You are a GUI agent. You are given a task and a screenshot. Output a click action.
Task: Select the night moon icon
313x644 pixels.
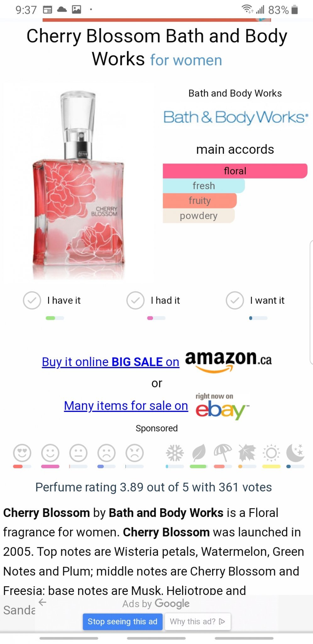tap(295, 453)
